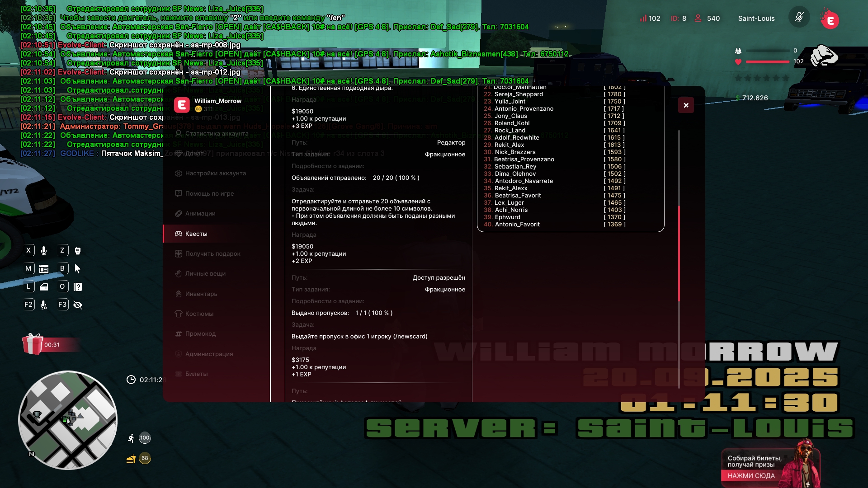Open the Промокод entry
The height and width of the screenshot is (488, 868).
(200, 334)
